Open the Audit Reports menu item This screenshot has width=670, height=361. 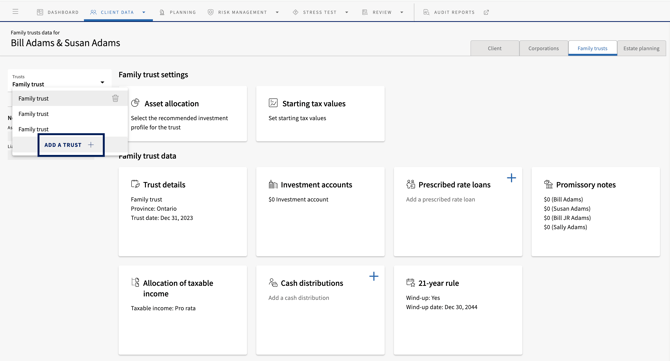click(x=455, y=12)
